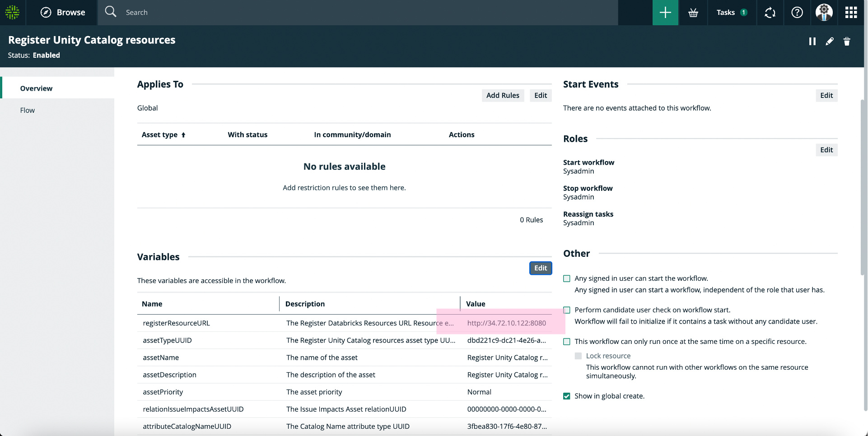Open the Tasks list

click(732, 12)
